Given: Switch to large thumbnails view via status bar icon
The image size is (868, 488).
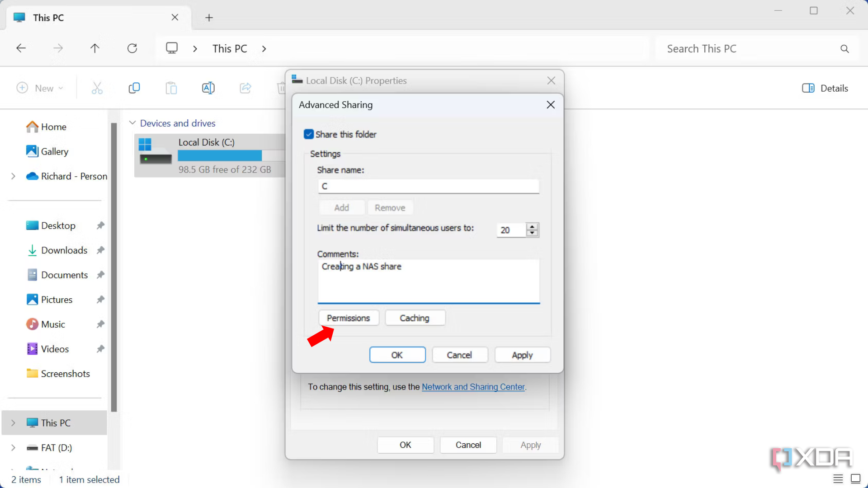Looking at the screenshot, I should point(856,479).
